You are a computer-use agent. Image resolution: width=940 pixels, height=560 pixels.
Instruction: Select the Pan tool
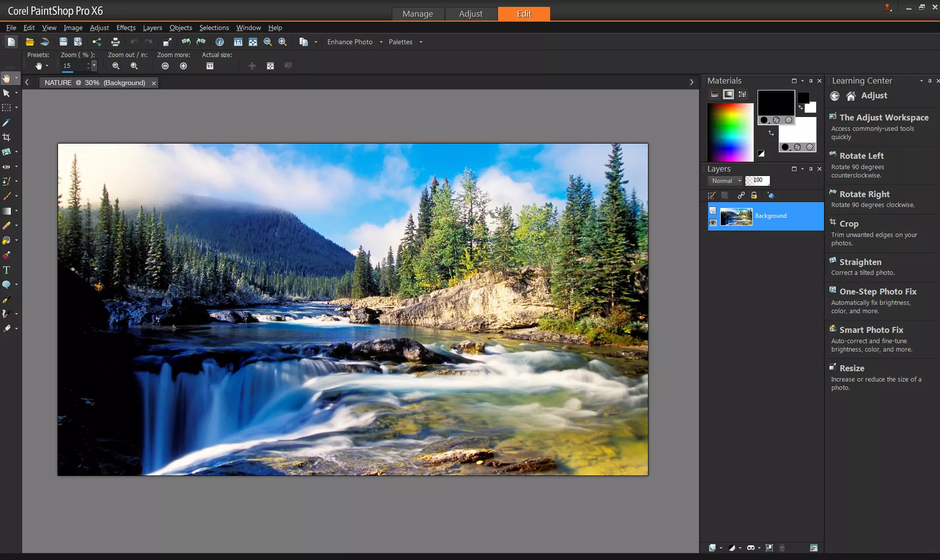click(x=7, y=79)
